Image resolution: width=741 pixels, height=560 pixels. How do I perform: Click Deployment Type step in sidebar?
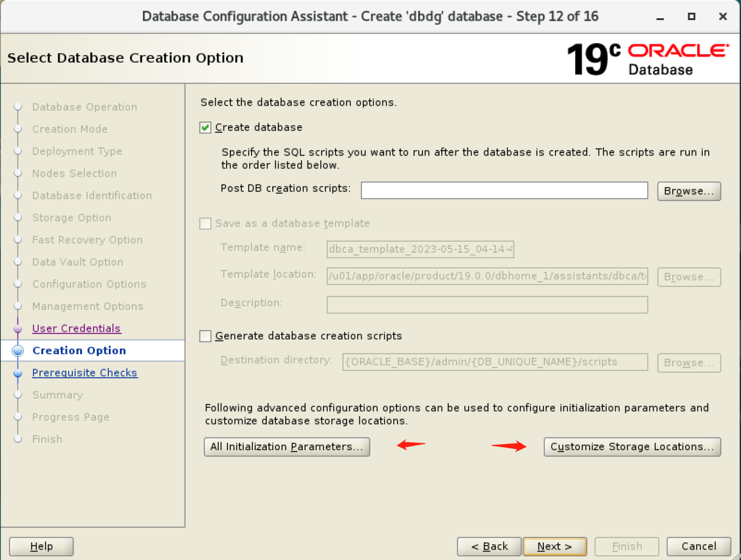point(77,151)
